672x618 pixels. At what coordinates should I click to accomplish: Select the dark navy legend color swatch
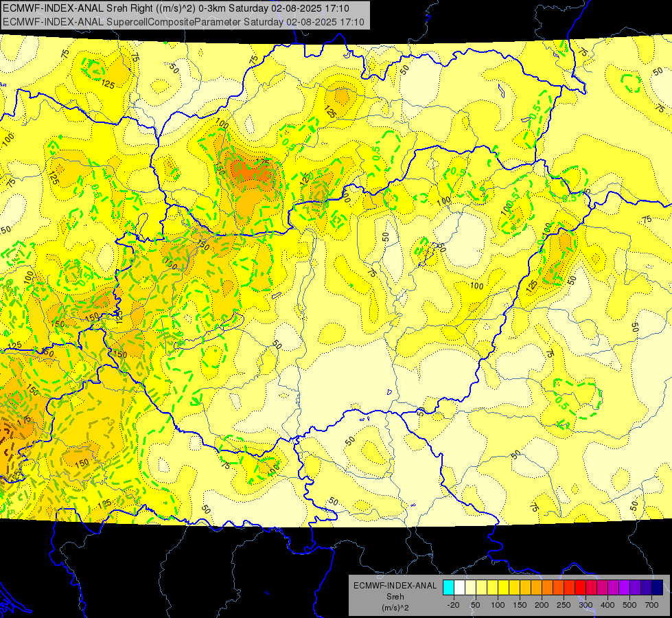pyautogui.click(x=658, y=588)
